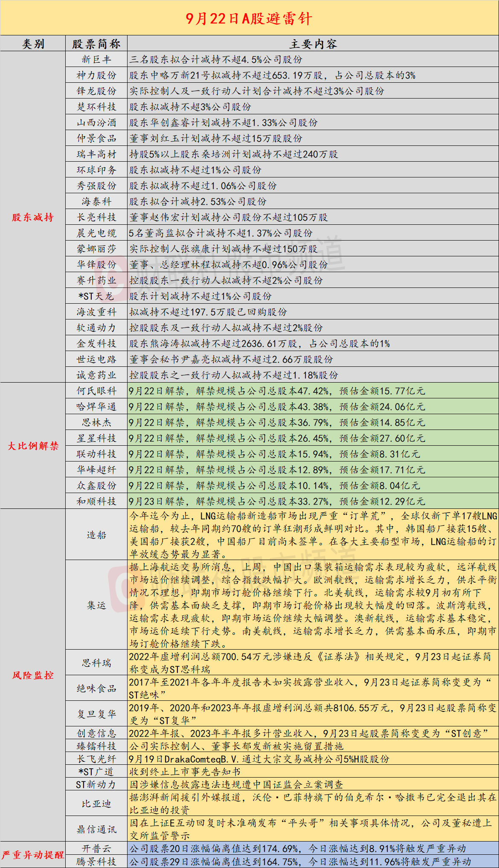Click 开普云 涨幅偏离值174.69% cell
This screenshot has height=868, width=499.
(x=313, y=848)
